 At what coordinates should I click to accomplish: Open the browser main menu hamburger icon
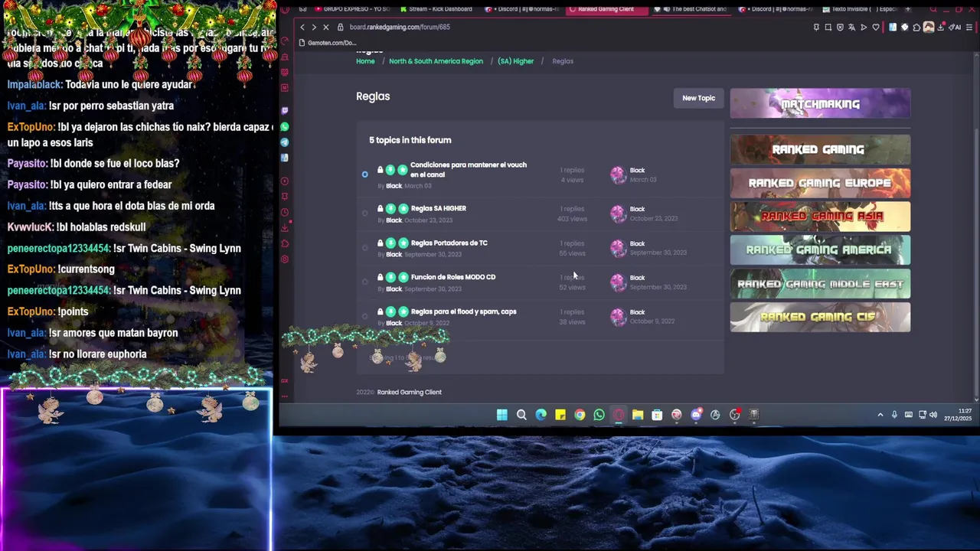click(x=969, y=27)
